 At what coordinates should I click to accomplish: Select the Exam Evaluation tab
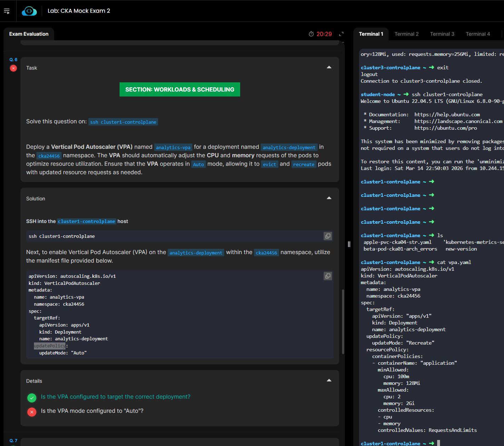pos(29,34)
